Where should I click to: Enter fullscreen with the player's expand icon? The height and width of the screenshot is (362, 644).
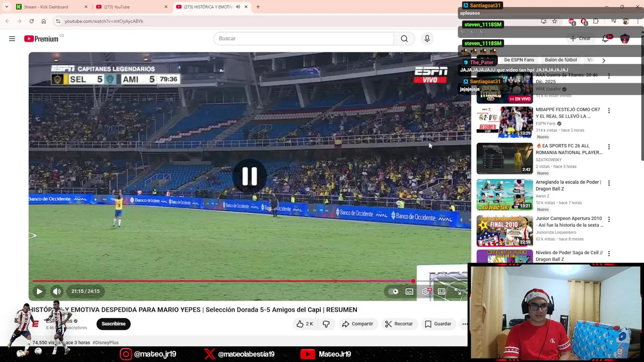point(458,291)
